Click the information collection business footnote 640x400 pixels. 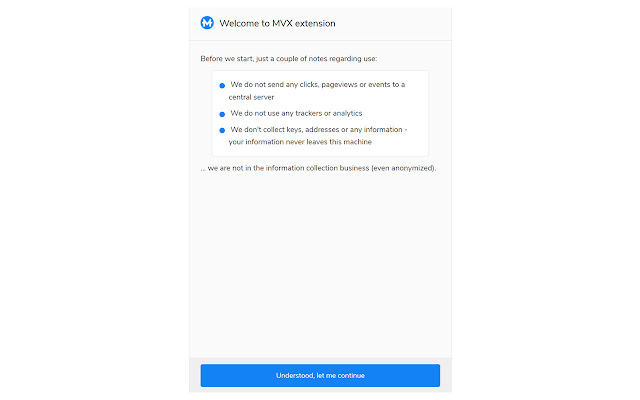coord(318,168)
